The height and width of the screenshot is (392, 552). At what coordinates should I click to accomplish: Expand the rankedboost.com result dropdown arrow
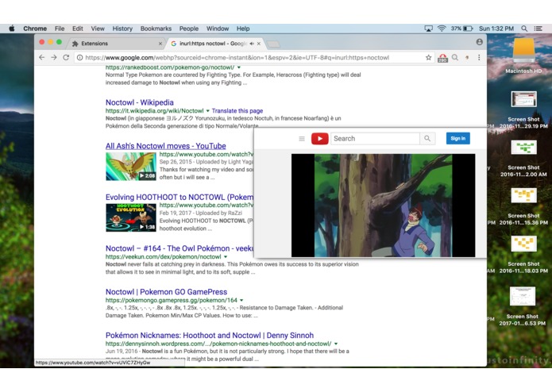pos(239,67)
